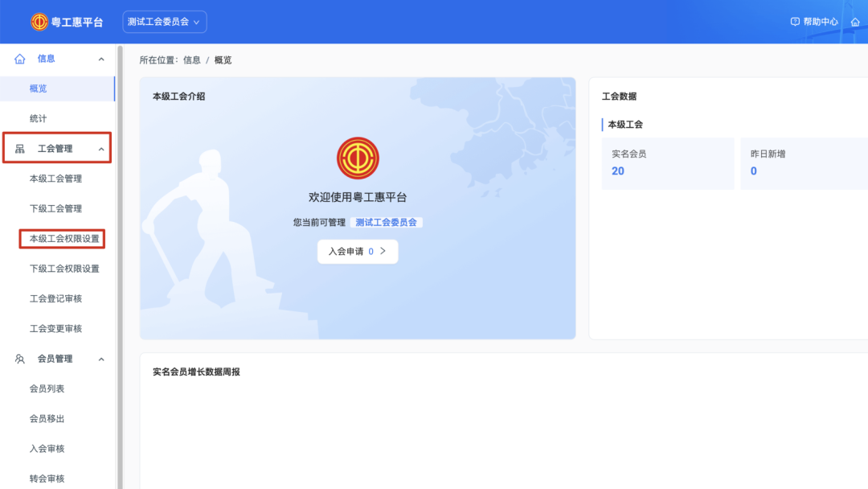868x489 pixels.
Task: Click the 昨日新增 count 0
Action: 753,171
